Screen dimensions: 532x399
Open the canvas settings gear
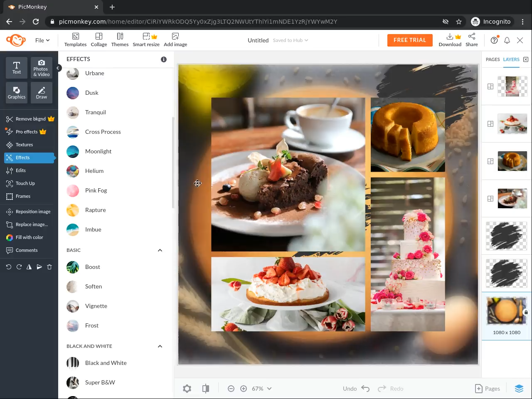187,389
